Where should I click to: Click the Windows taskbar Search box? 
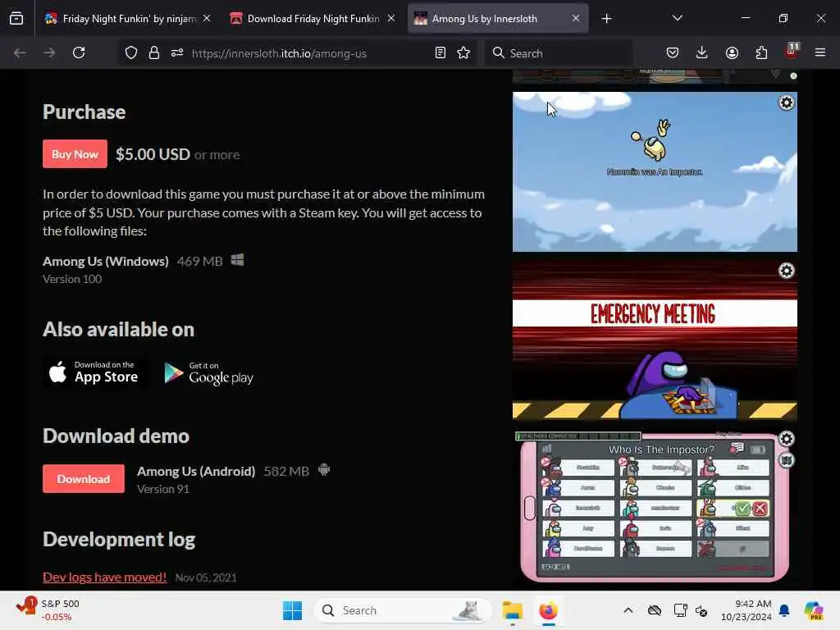tap(403, 610)
